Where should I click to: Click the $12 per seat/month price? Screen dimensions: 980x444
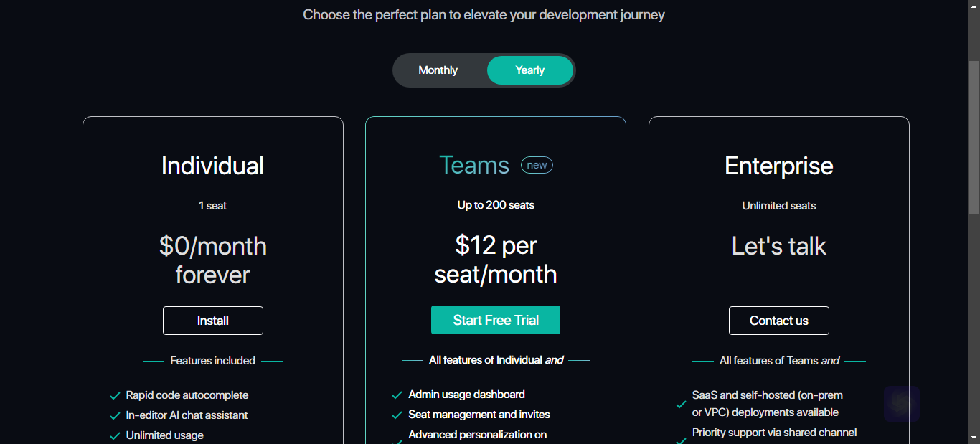(496, 260)
